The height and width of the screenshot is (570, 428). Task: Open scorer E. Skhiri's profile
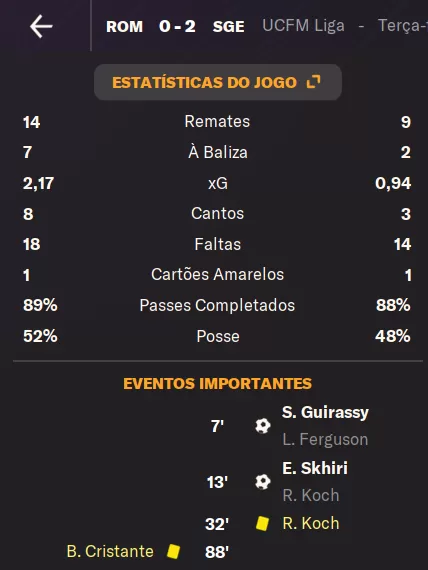coord(315,468)
